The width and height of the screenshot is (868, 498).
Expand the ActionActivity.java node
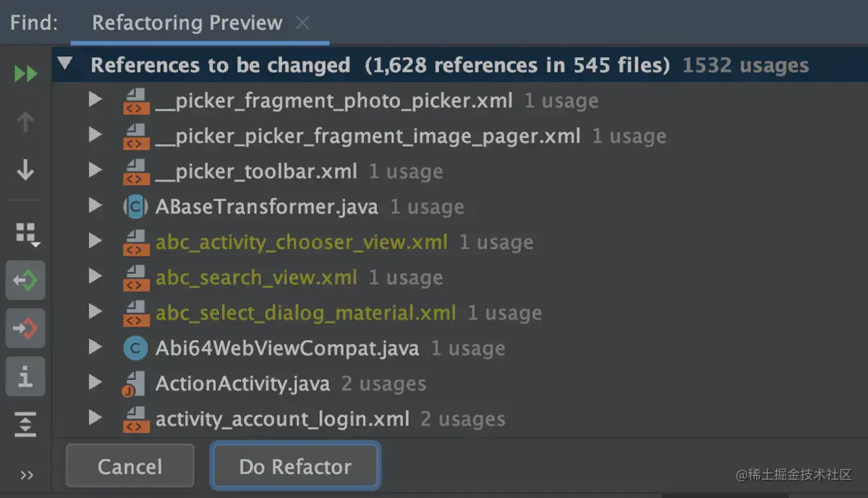point(95,382)
